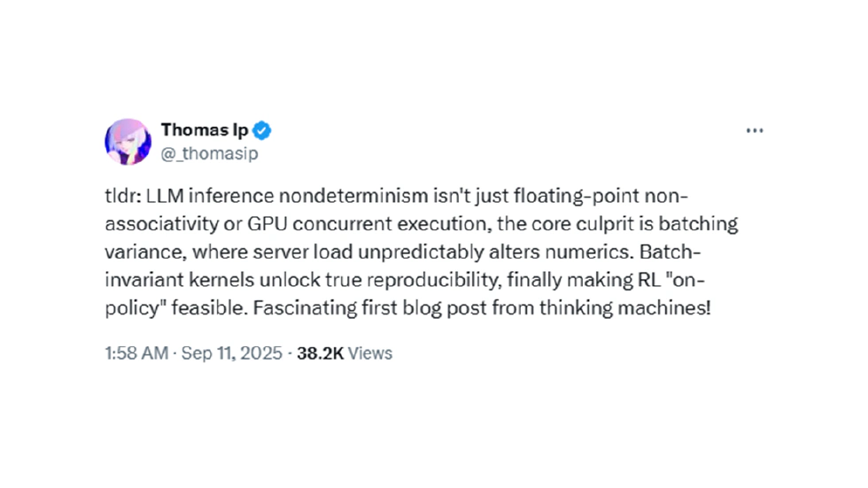Click the blue verified checkmark badge
Screen dimensions: 868x488
point(262,131)
